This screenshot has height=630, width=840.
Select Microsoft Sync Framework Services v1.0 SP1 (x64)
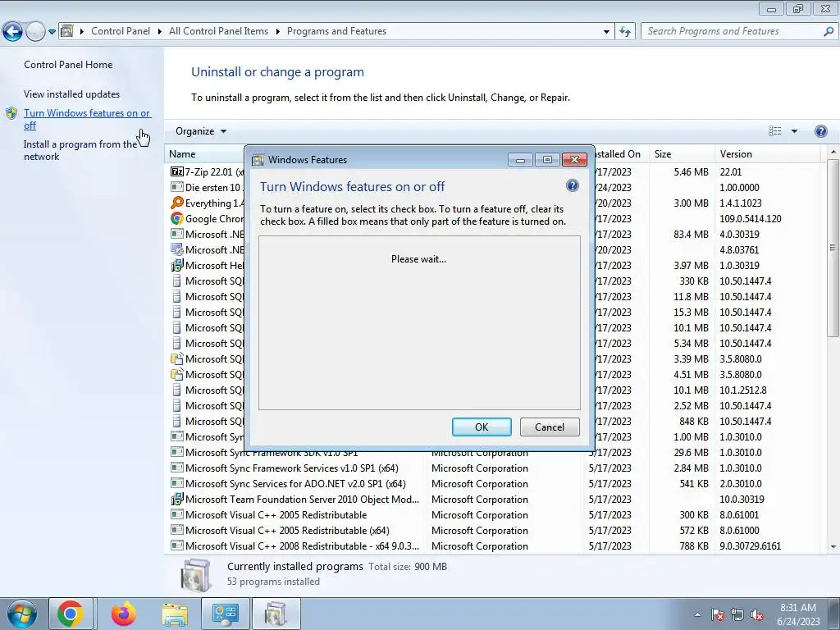[x=291, y=468]
